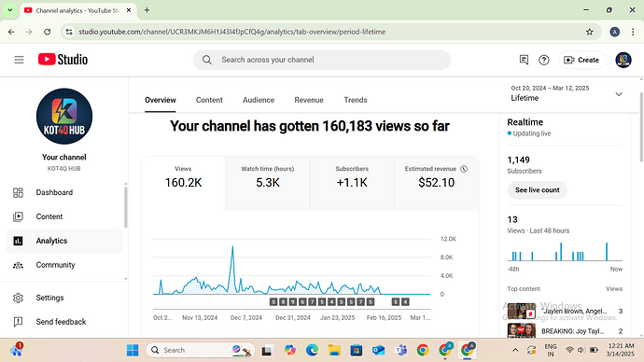644x362 pixels.
Task: Open Copilot from the taskbar
Action: (x=290, y=350)
